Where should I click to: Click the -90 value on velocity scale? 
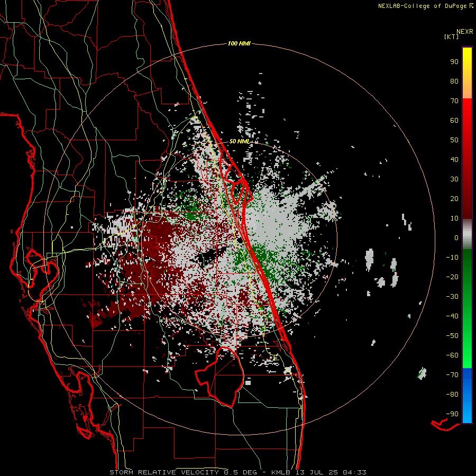pos(452,414)
